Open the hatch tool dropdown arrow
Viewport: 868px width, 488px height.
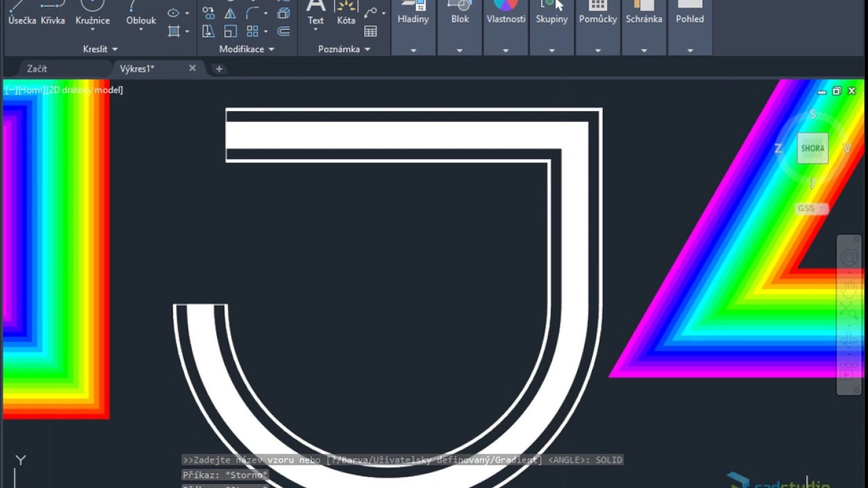(187, 32)
